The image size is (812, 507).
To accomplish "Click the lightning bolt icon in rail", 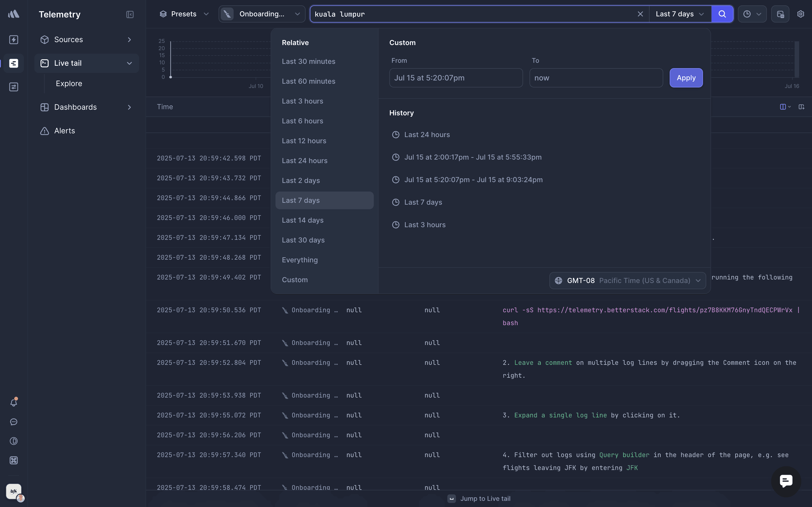I will [x=14, y=40].
